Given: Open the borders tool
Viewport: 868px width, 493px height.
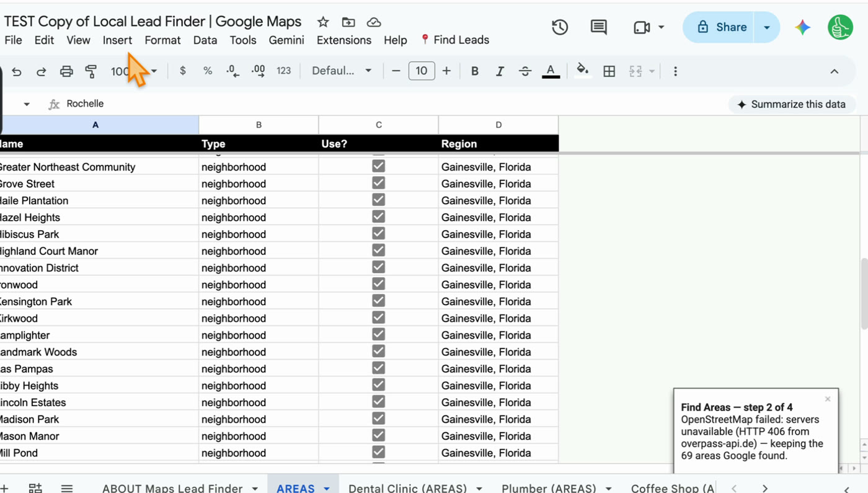Looking at the screenshot, I should pos(609,71).
